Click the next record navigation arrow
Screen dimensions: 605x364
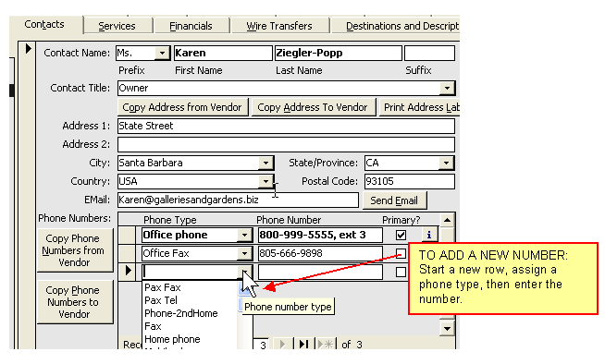(282, 344)
